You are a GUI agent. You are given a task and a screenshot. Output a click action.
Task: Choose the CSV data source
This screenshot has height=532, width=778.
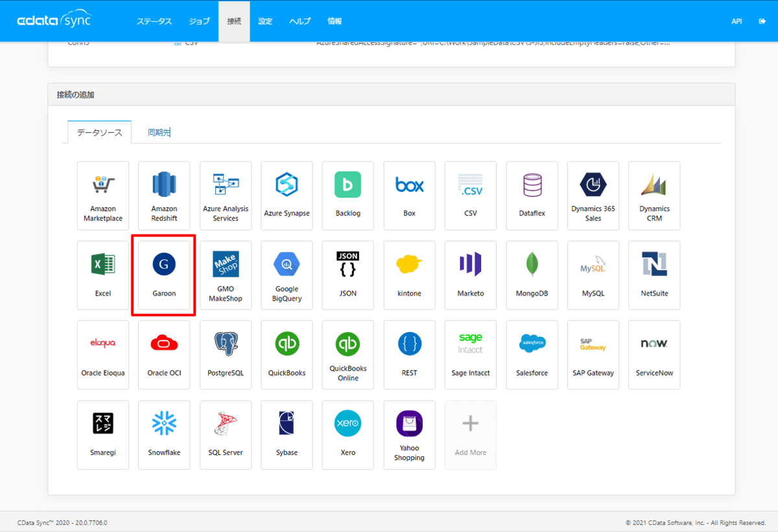point(471,196)
